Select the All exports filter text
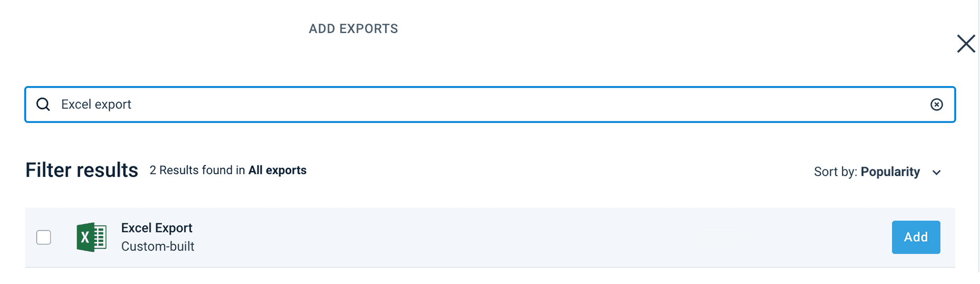The image size is (980, 284). (x=278, y=171)
